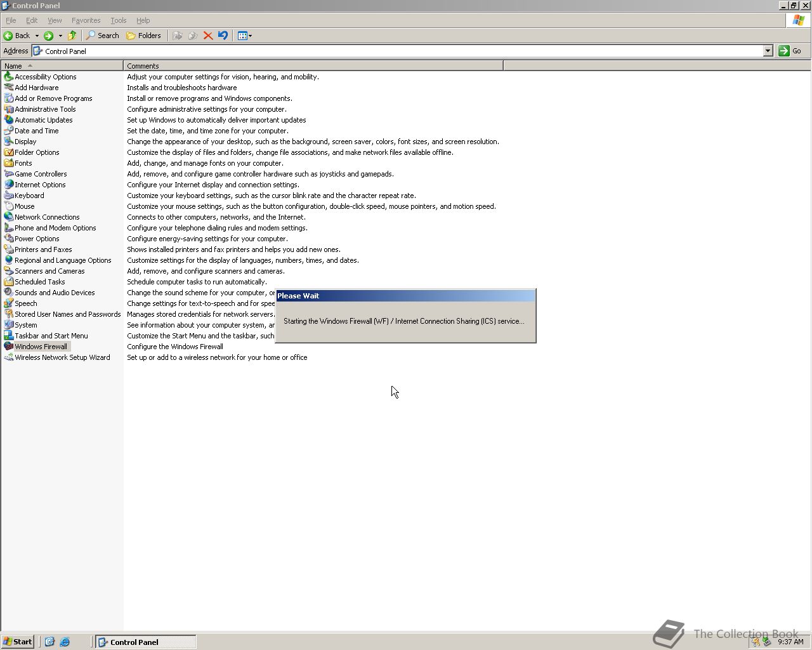Open the Help menu
812x650 pixels.
(143, 20)
